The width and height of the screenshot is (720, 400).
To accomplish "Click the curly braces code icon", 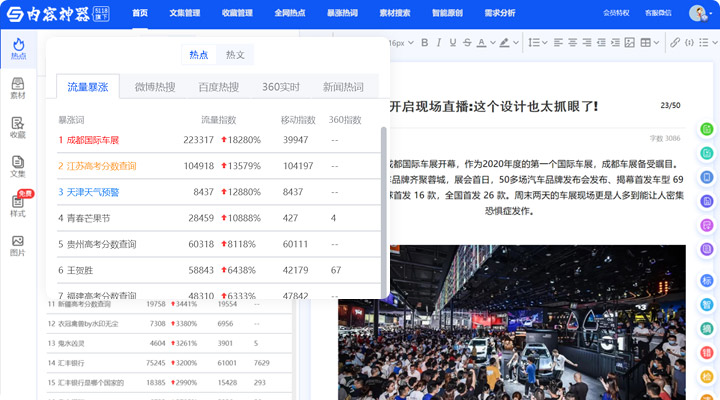I will pyautogui.click(x=689, y=43).
